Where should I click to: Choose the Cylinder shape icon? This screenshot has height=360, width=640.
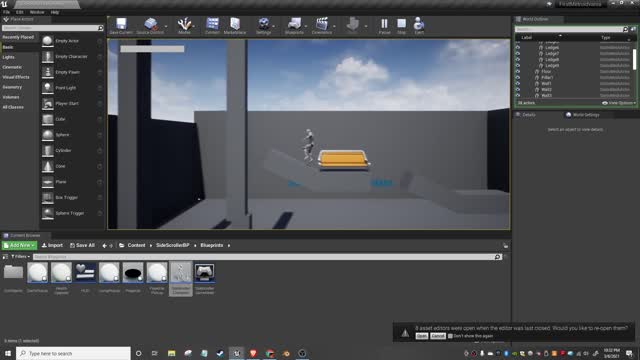48,151
